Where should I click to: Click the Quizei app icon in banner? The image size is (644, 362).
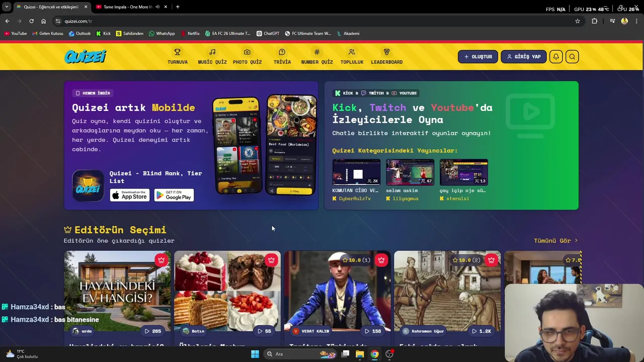coord(88,186)
